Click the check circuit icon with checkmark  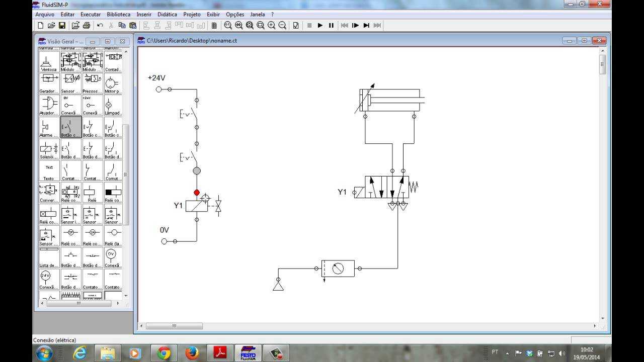point(296,25)
